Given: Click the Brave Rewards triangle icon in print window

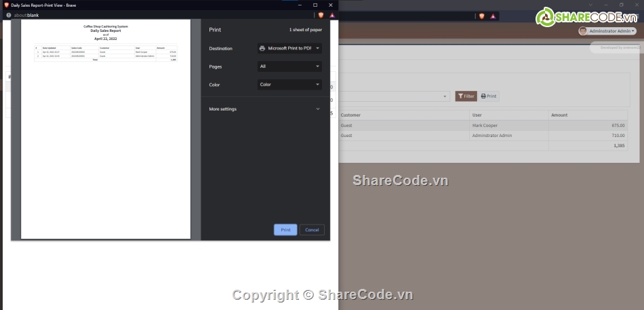Looking at the screenshot, I should tap(332, 14).
